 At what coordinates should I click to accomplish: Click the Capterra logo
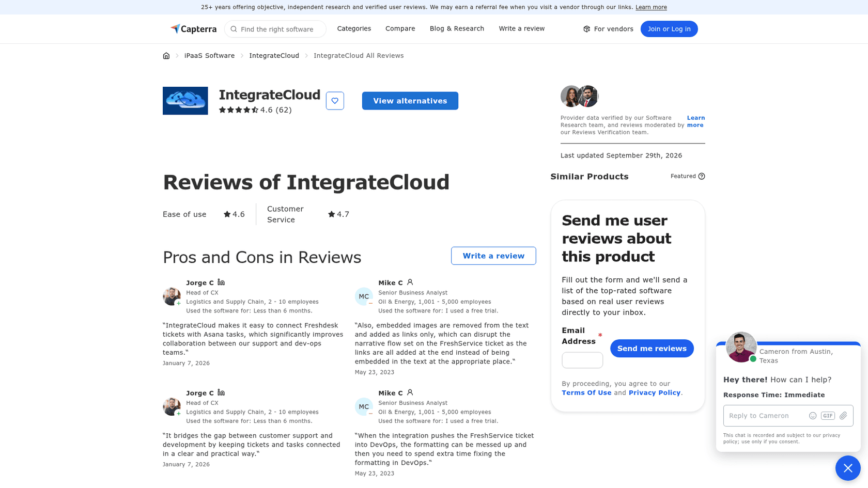coord(193,29)
